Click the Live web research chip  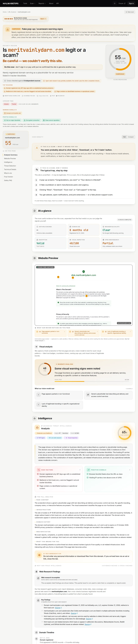(x=55, y=438)
